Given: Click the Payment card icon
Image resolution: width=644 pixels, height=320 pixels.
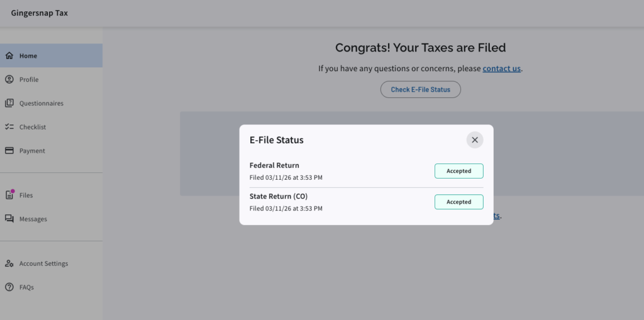Looking at the screenshot, I should click(x=9, y=151).
